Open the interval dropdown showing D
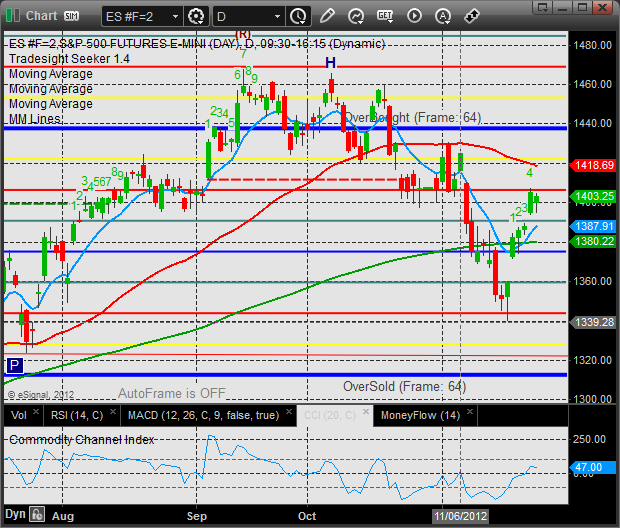The width and height of the screenshot is (620, 528). tap(248, 17)
